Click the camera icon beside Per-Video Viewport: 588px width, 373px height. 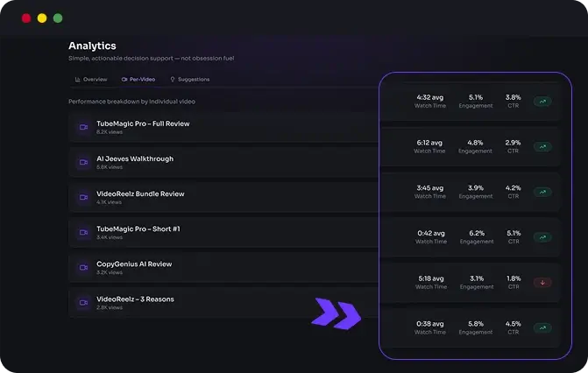124,80
